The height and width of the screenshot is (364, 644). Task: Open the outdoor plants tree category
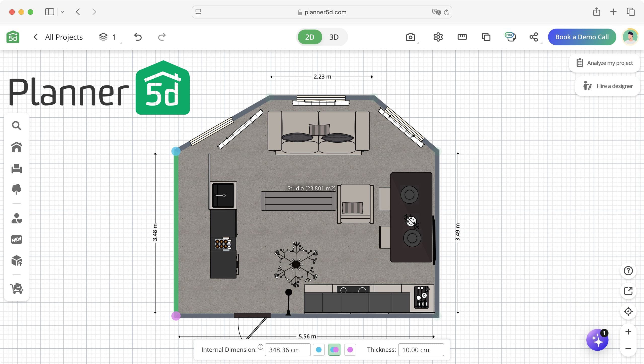click(x=16, y=189)
